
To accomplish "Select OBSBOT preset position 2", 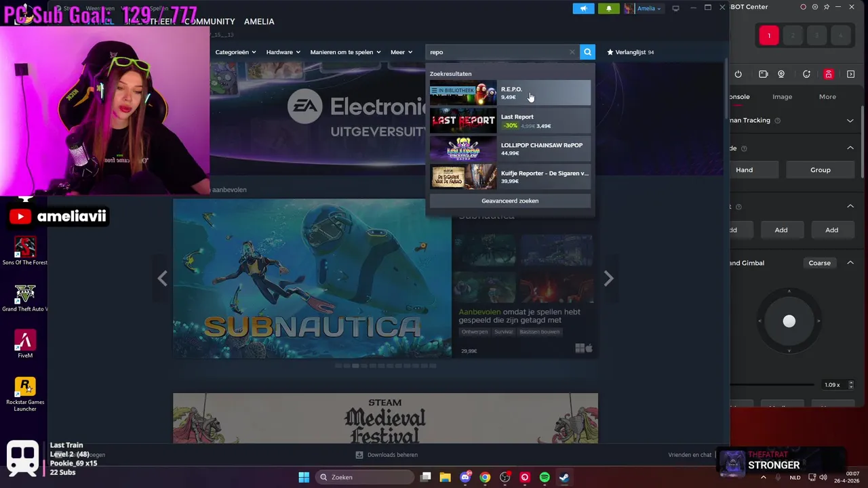I will pyautogui.click(x=793, y=35).
